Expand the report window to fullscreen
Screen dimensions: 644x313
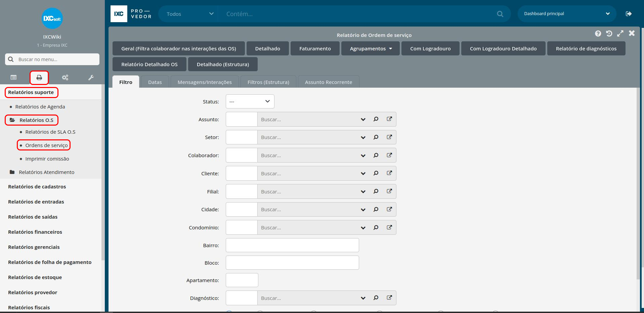[x=620, y=34]
